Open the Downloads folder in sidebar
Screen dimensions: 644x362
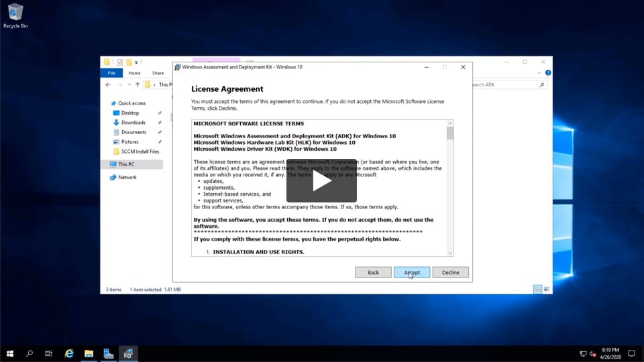click(133, 123)
